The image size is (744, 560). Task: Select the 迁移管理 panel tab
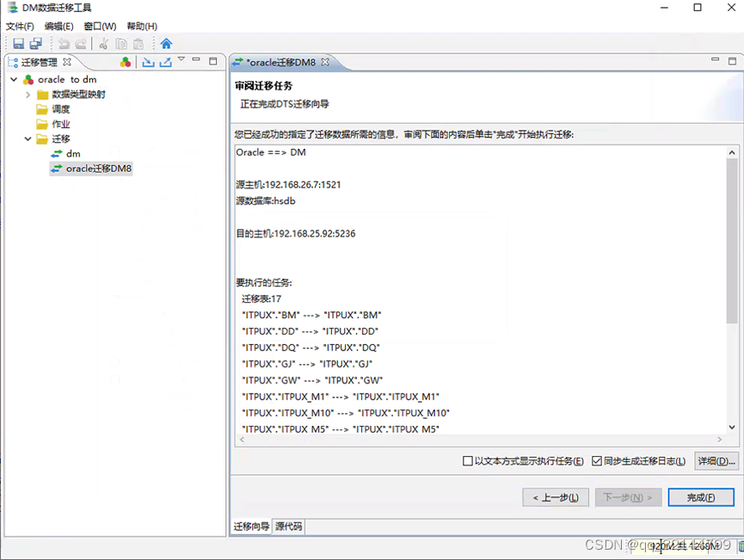click(40, 62)
